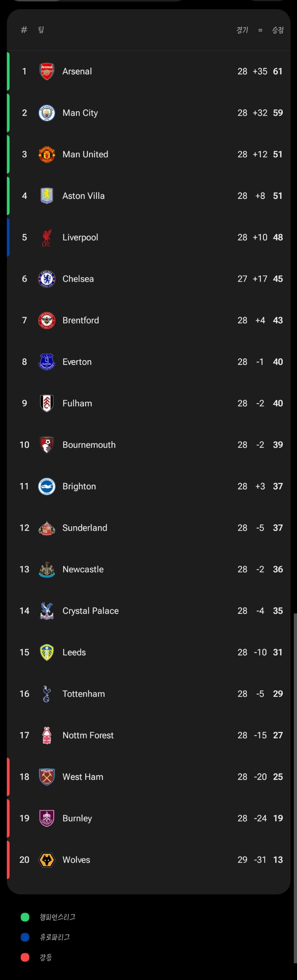This screenshot has height=980, width=297.
Task: Click the Arsenal club crest
Action: coord(47,72)
